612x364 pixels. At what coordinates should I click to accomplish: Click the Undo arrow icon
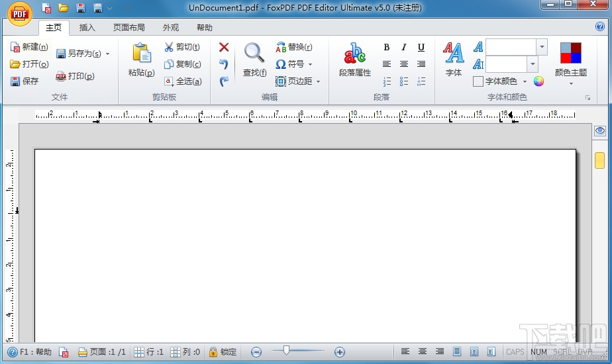point(224,64)
